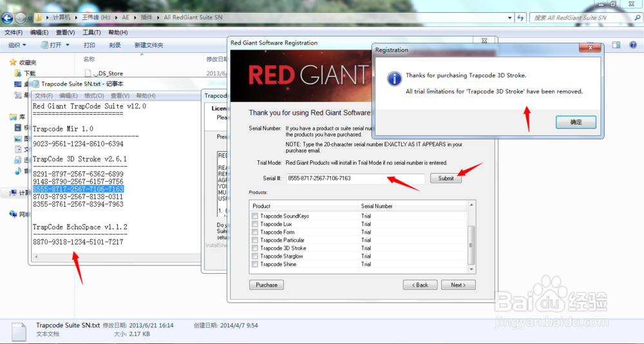Click Notepad horizontal scrollbar left arrow
Image resolution: width=644 pixels, height=344 pixels.
[x=36, y=256]
